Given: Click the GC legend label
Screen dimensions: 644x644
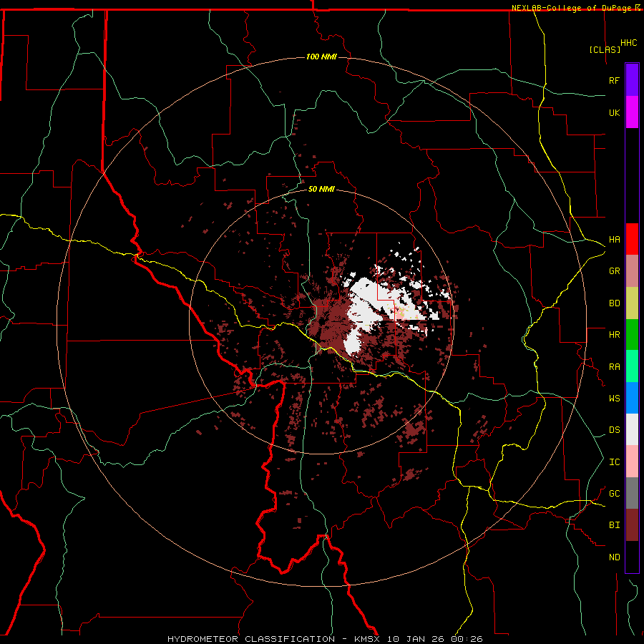Looking at the screenshot, I should click(614, 494).
